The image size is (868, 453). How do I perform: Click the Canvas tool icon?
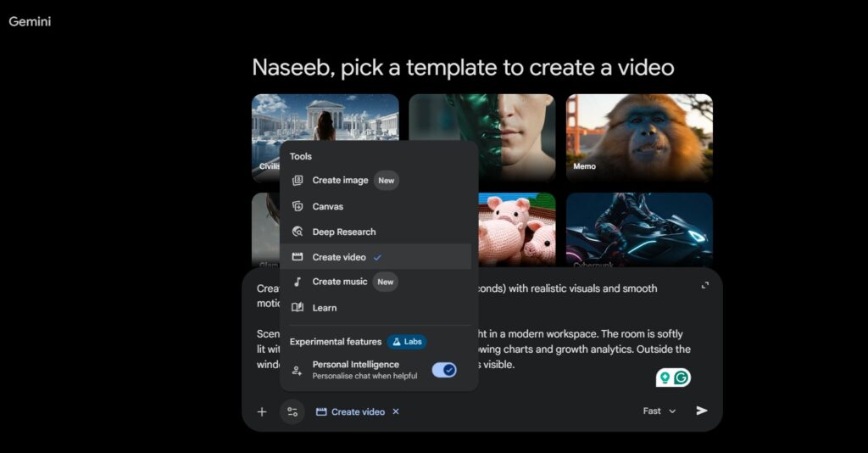pos(298,206)
